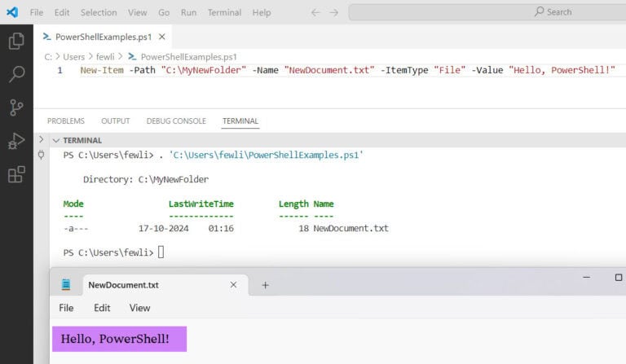Click the terminal prompt cursor
This screenshot has width=626, height=364.
(161, 252)
